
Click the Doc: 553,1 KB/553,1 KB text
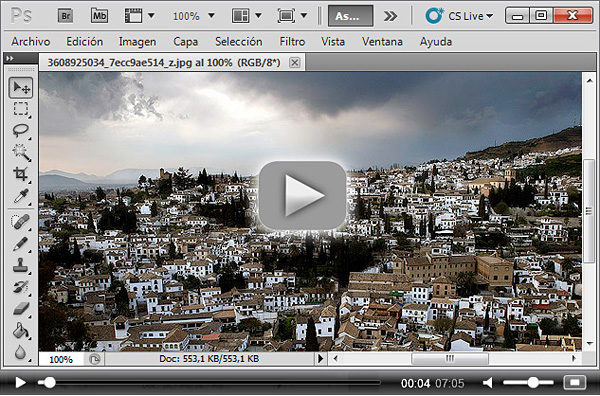point(209,359)
